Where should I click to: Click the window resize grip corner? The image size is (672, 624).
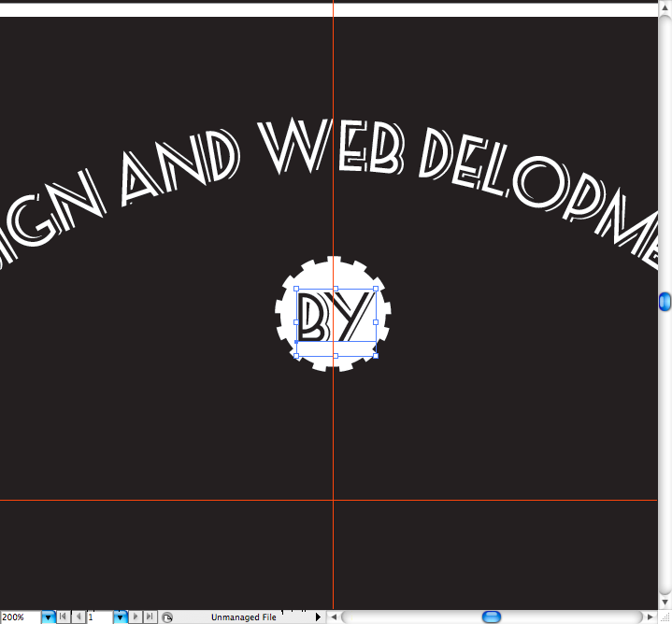point(665,617)
